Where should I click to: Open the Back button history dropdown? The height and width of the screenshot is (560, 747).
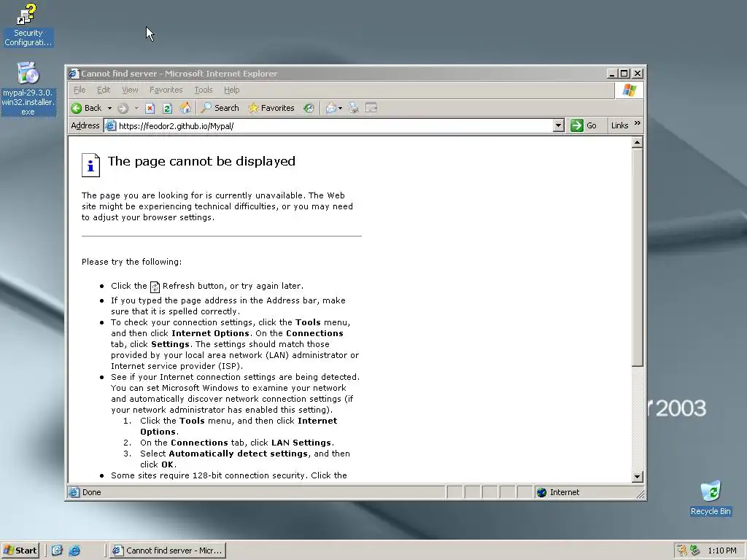109,108
